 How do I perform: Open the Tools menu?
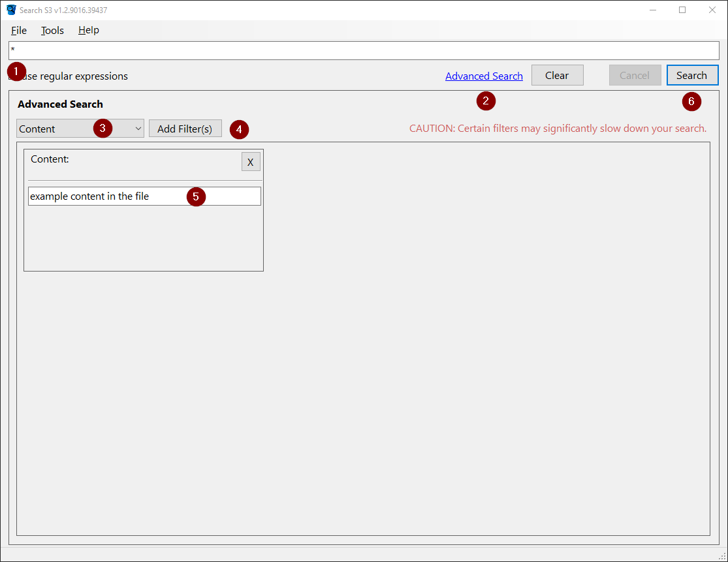pyautogui.click(x=52, y=31)
